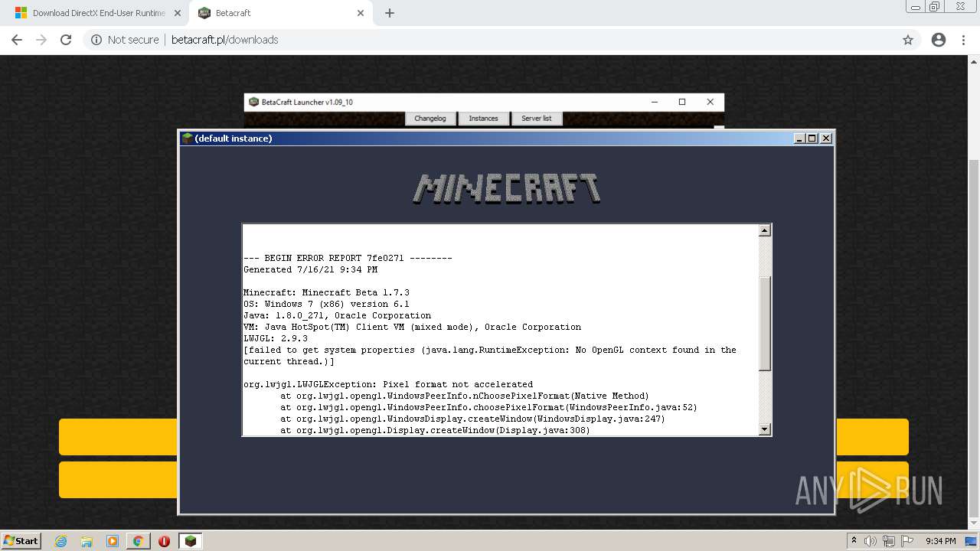Open Windows Explorer folder from taskbar
The width and height of the screenshot is (980, 551).
[x=87, y=541]
